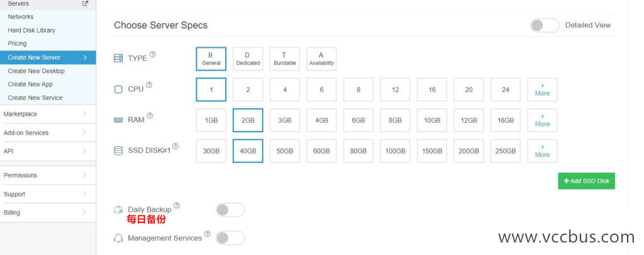Go to Create New Desktop
This screenshot has width=644, height=255.
point(36,71)
